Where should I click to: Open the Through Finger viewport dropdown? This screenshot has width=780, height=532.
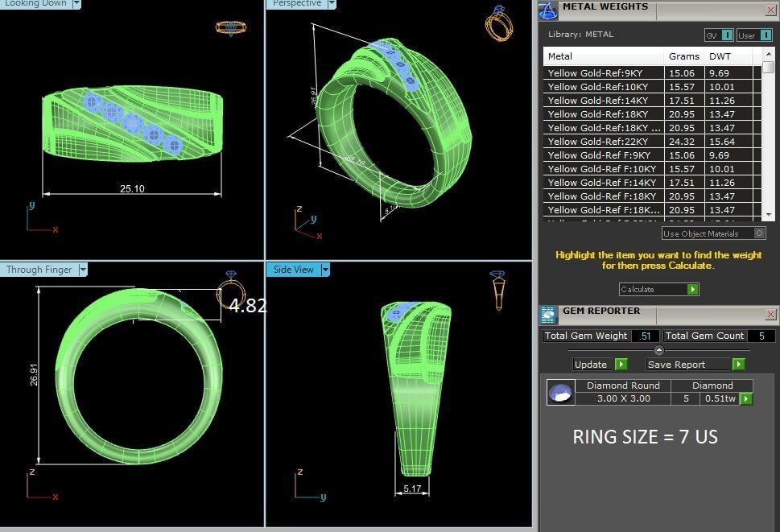pos(83,270)
